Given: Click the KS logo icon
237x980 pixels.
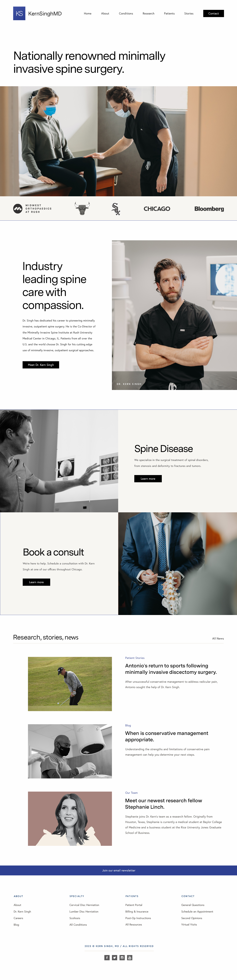Looking at the screenshot, I should point(19,13).
